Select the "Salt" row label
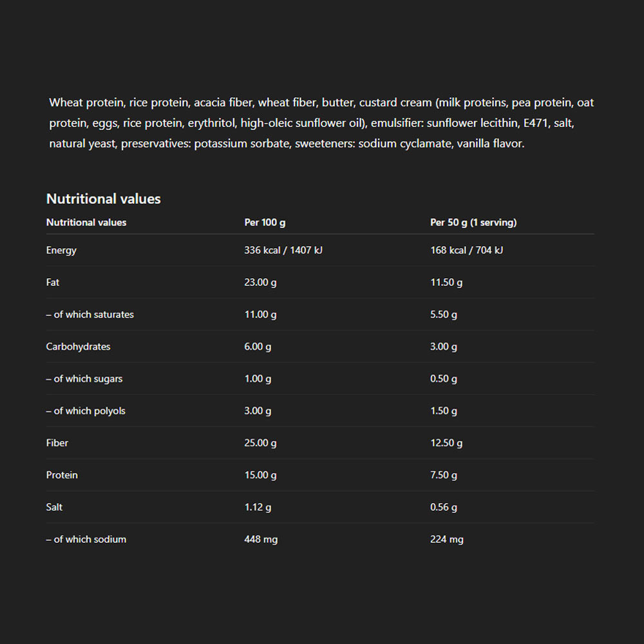Image resolution: width=644 pixels, height=644 pixels. [54, 508]
